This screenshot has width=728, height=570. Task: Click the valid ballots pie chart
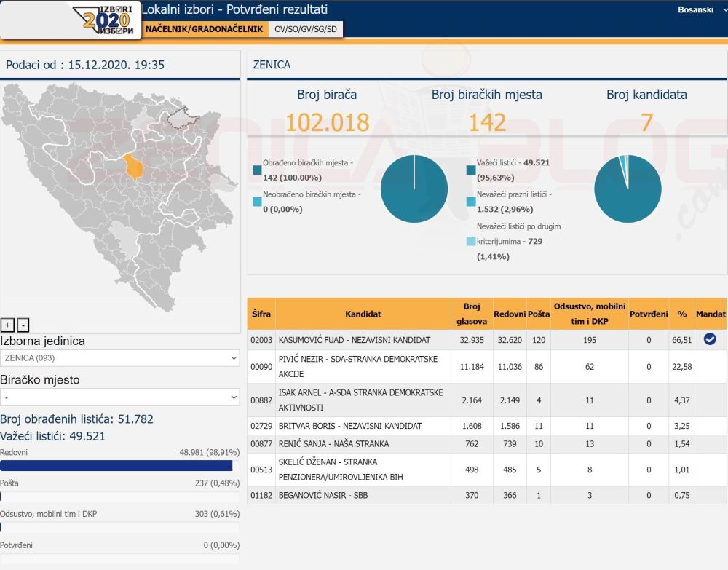[x=628, y=189]
